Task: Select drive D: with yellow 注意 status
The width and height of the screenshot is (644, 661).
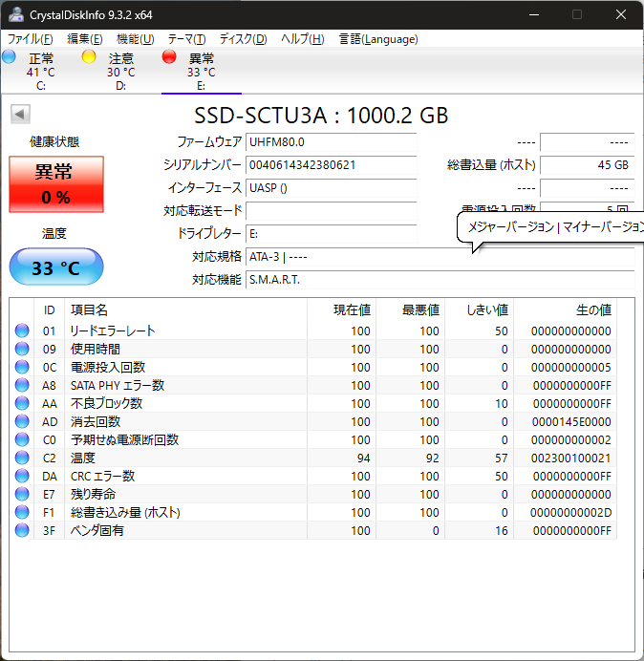Action: [x=120, y=71]
